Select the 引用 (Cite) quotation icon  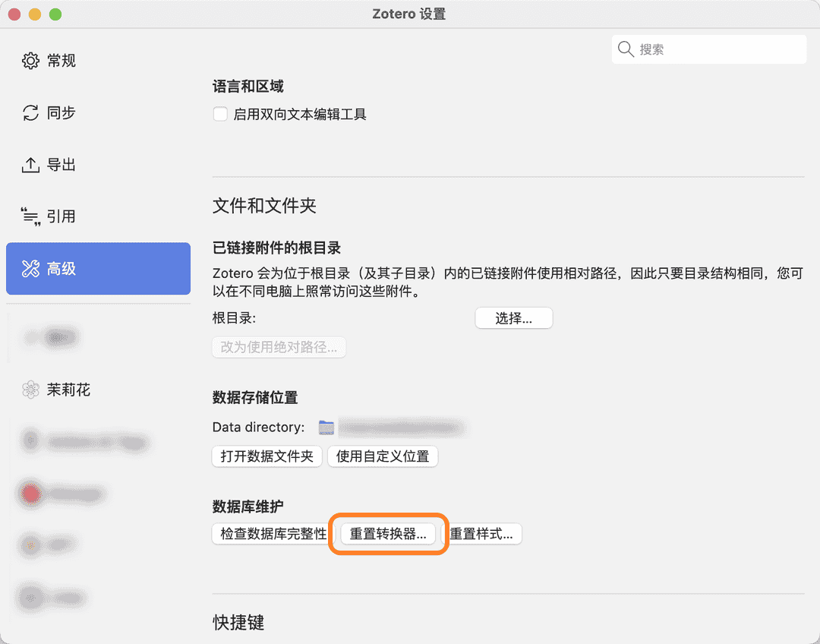[30, 216]
